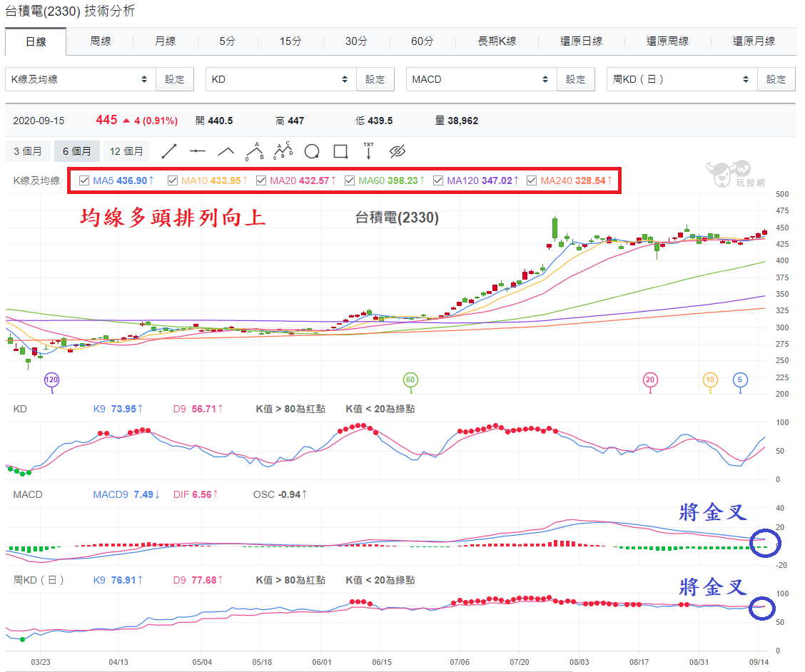This screenshot has width=805, height=672.
Task: Click the 周KD D9 77.68 value
Action: point(198,580)
